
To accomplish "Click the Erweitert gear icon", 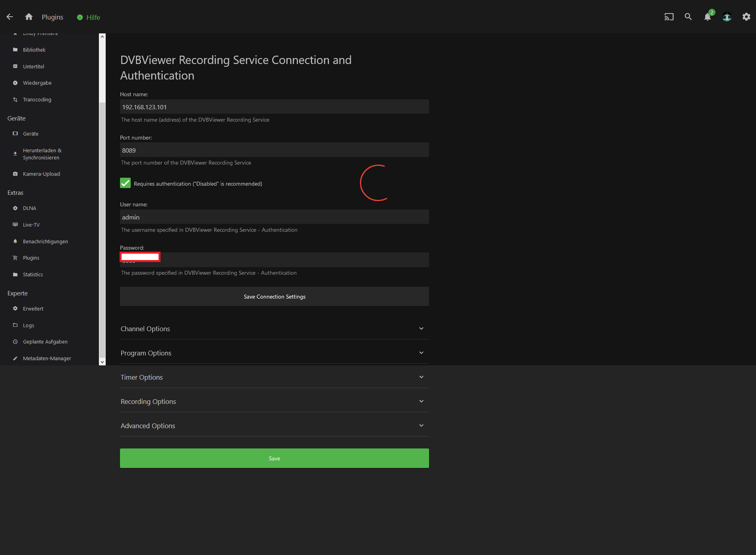I will pyautogui.click(x=15, y=309).
